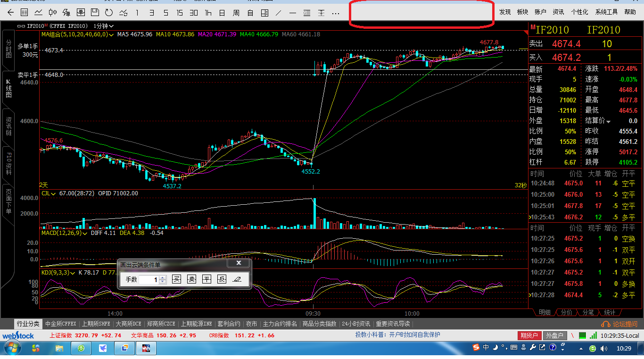Toggle the 外盘户 account mode
Image resolution: width=644 pixels, height=359 pixels.
[x=554, y=335]
